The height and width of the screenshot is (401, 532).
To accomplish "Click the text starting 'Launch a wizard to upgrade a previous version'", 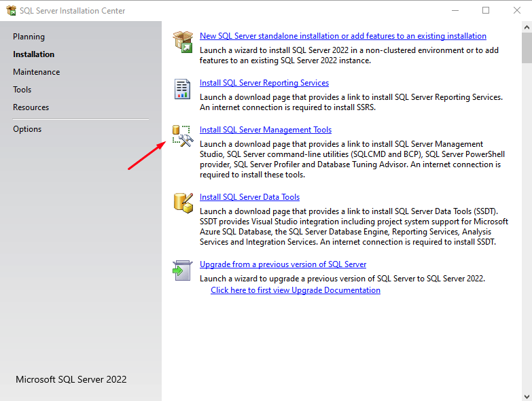I will click(342, 279).
